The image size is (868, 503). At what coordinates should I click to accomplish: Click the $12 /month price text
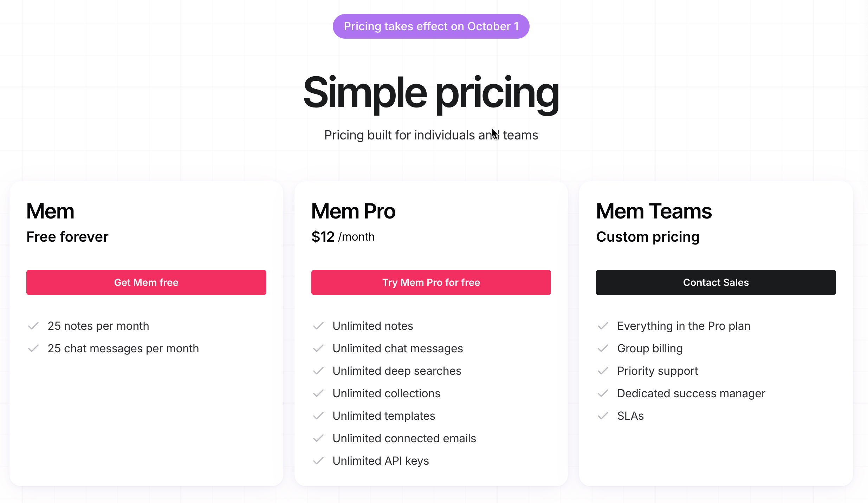click(x=343, y=237)
